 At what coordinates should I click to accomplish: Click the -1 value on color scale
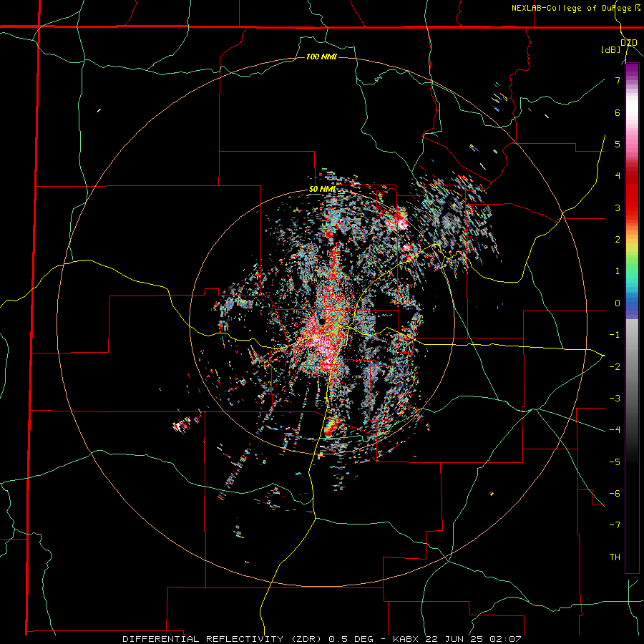coord(615,335)
